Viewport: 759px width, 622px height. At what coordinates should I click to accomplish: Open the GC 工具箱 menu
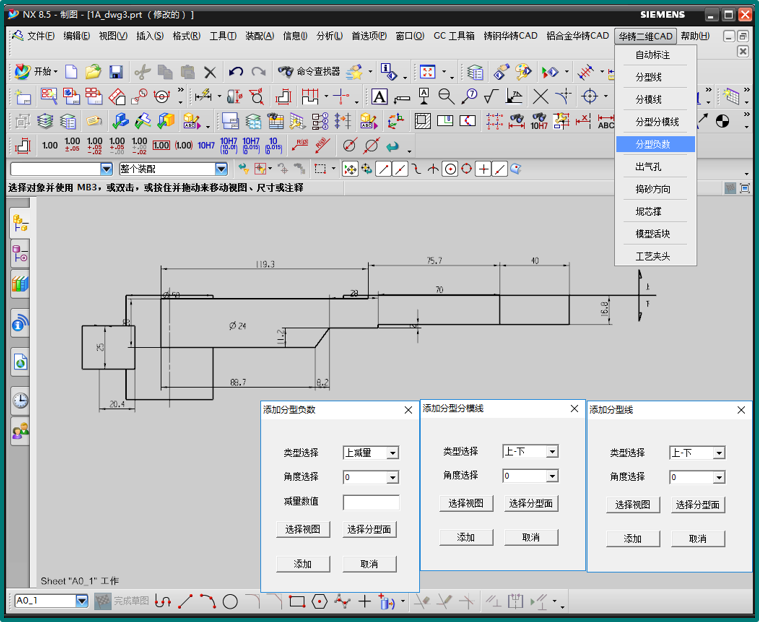(x=454, y=36)
